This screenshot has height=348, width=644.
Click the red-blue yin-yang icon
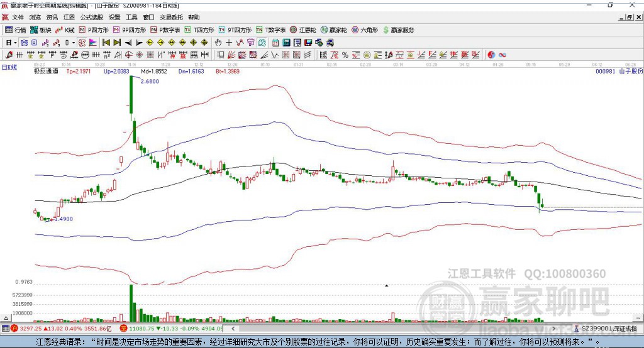click(x=491, y=55)
